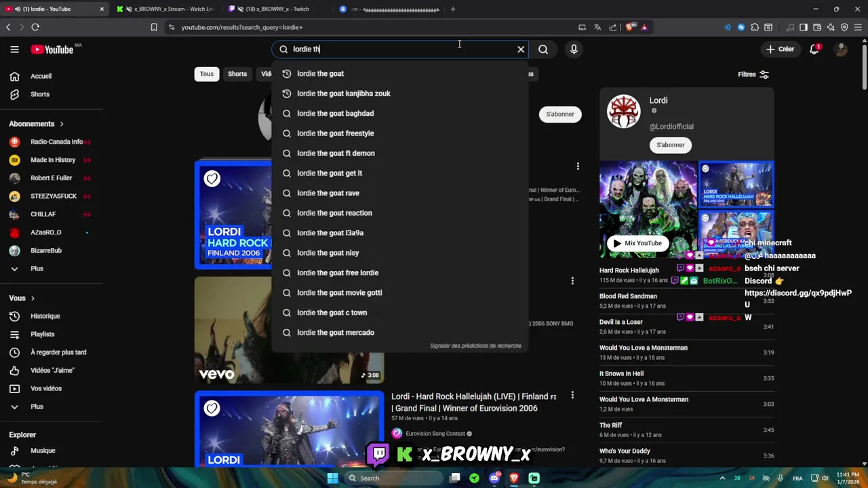This screenshot has height=488, width=868.
Task: Open the vevo video thumbnail
Action: tap(289, 330)
